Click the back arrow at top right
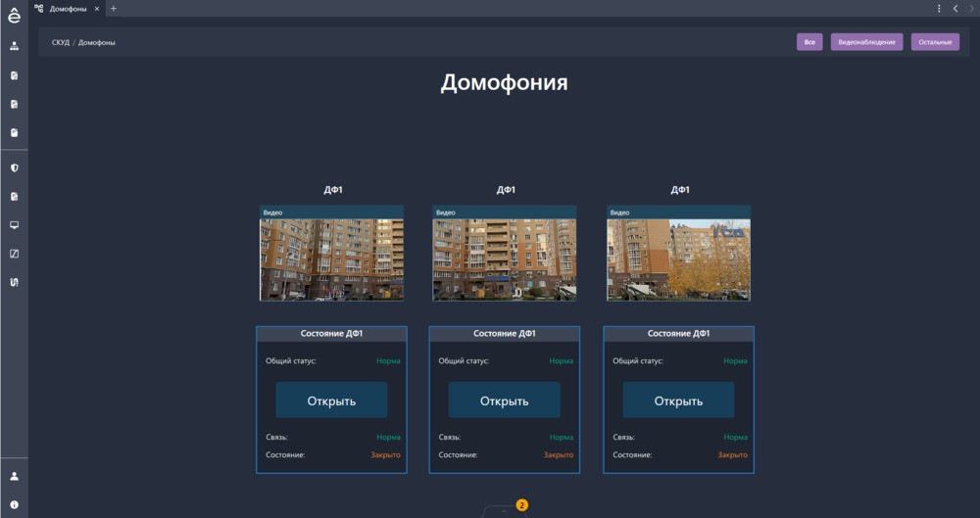Screen dimensions: 980x518 point(955,9)
